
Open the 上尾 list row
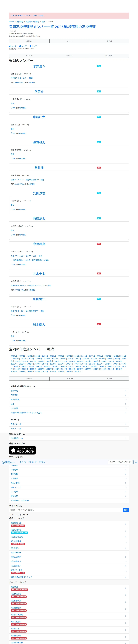click(x=69, y=404)
